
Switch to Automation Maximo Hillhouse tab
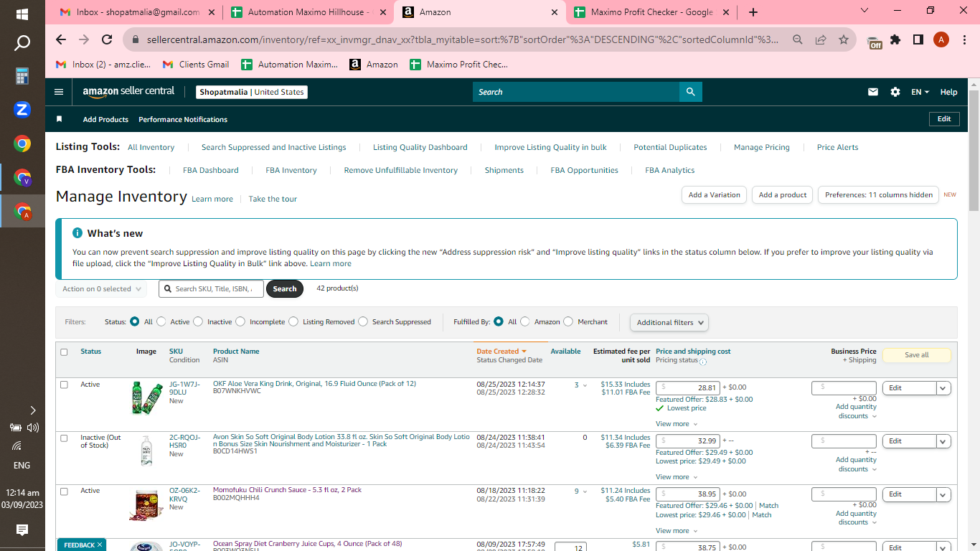pyautogui.click(x=309, y=12)
